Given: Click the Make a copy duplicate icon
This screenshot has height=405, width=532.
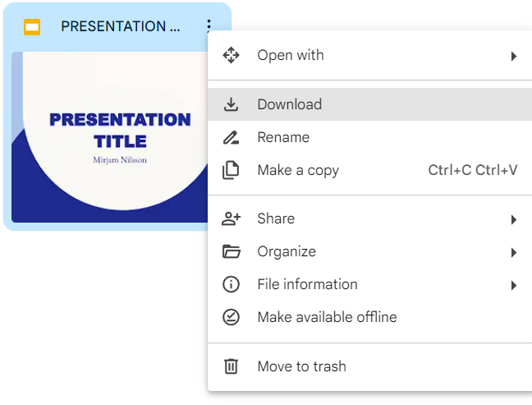Looking at the screenshot, I should click(x=232, y=170).
